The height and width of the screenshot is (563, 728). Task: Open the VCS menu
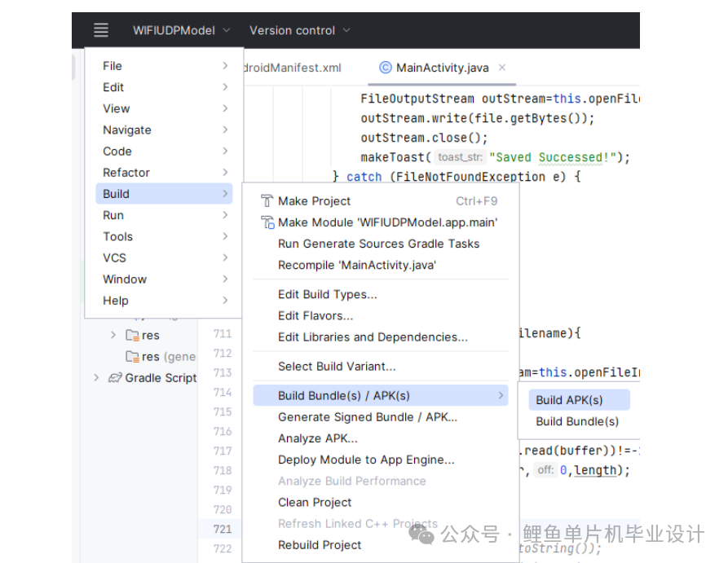click(x=164, y=258)
